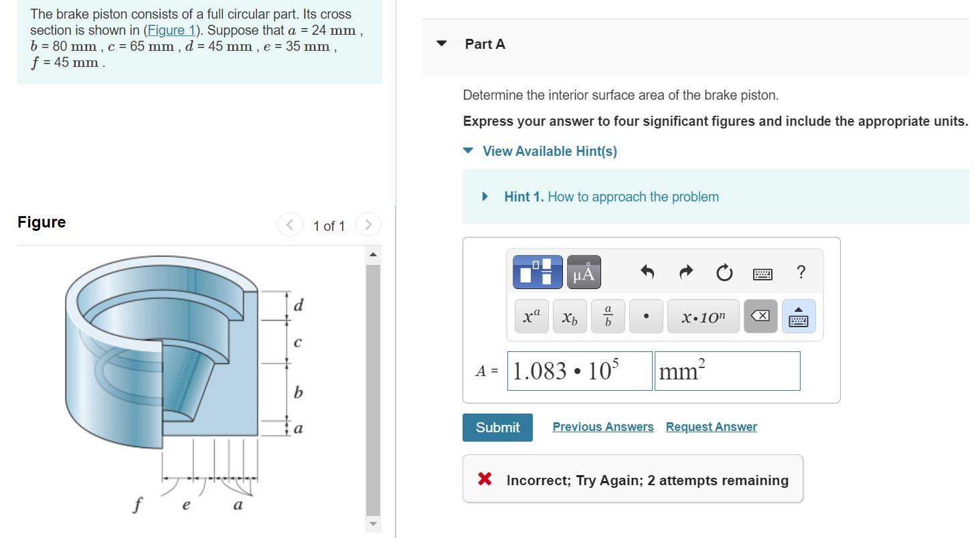Select the math templates palette icon

(x=536, y=272)
